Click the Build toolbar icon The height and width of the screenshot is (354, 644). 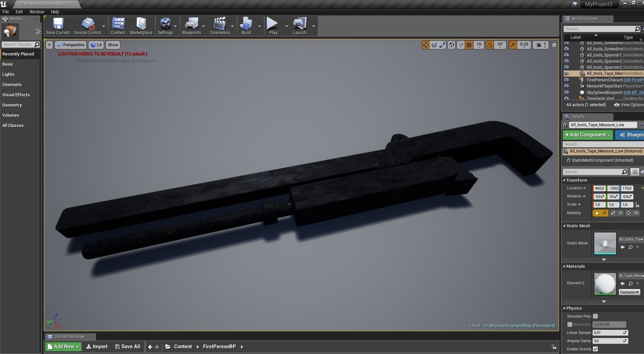246,26
